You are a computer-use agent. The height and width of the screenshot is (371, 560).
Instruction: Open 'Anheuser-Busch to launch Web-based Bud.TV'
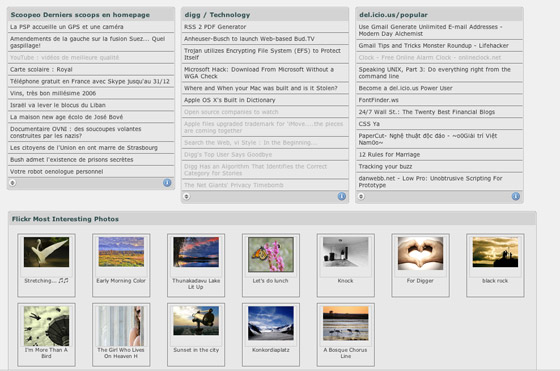[249, 39]
